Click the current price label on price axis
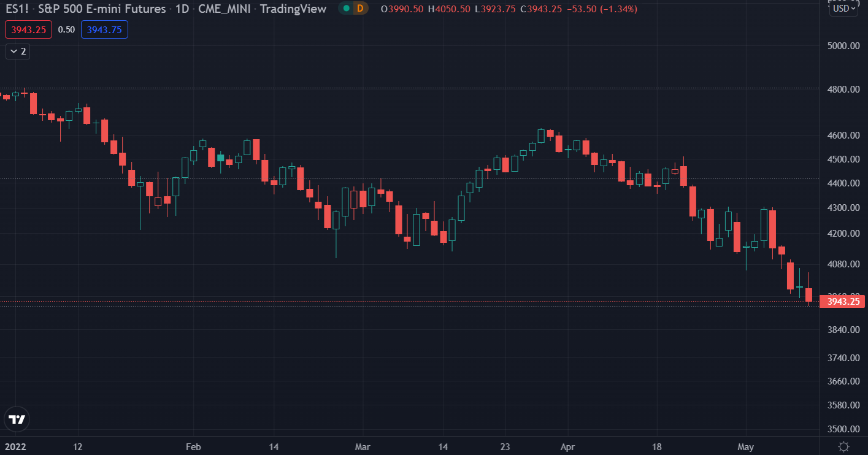The width and height of the screenshot is (868, 455). click(843, 301)
